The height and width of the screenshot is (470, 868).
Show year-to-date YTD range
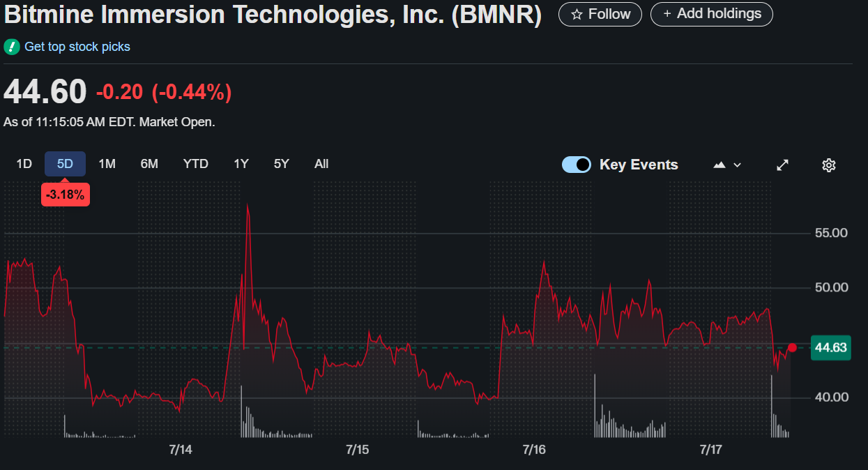(196, 164)
